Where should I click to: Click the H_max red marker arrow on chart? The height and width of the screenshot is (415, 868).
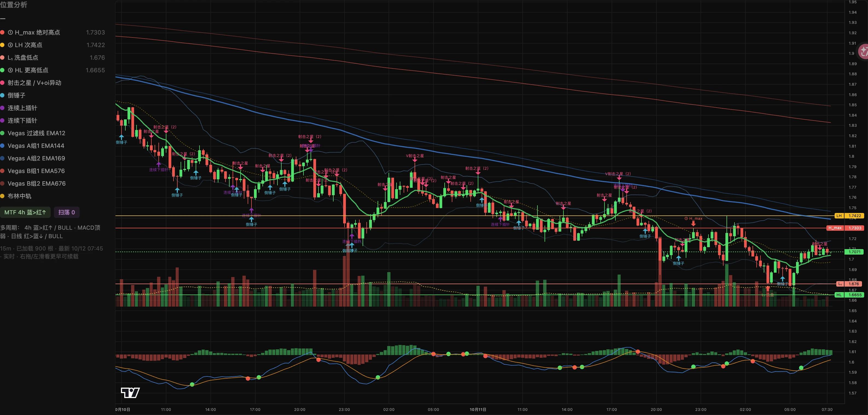coord(693,223)
